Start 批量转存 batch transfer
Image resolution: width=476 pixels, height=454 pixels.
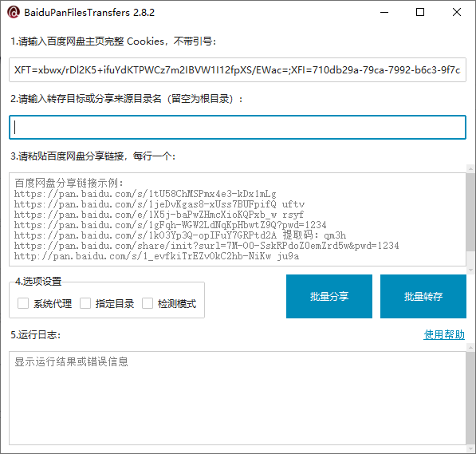coord(423,296)
